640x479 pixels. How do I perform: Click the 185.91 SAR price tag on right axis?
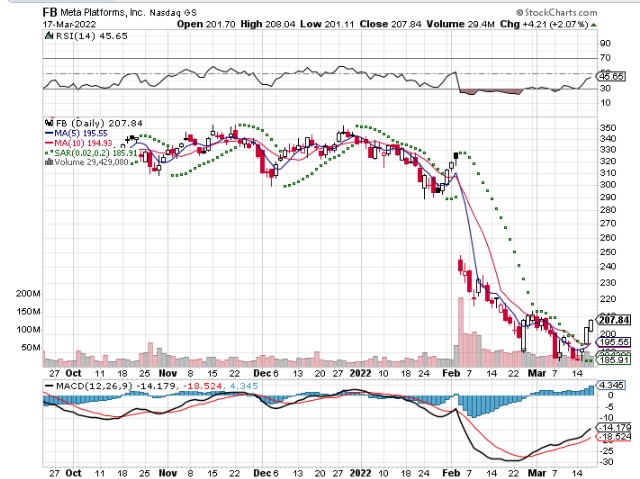614,360
